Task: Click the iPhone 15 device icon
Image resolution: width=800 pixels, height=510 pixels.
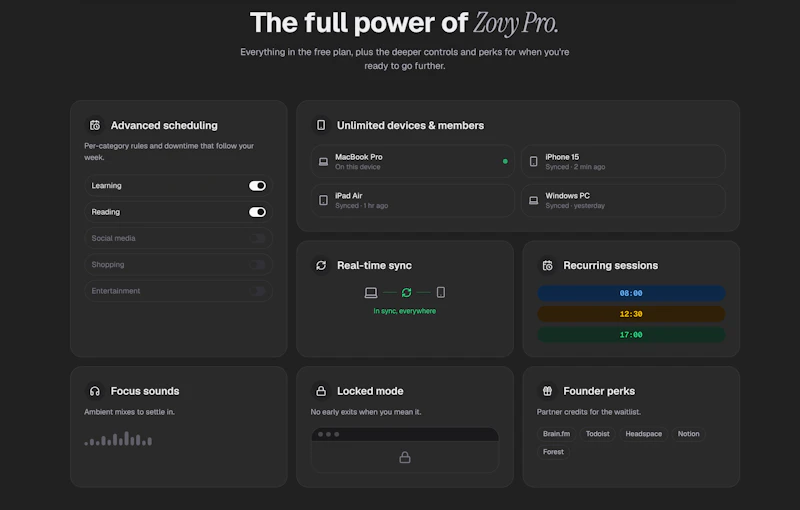Action: (x=534, y=162)
